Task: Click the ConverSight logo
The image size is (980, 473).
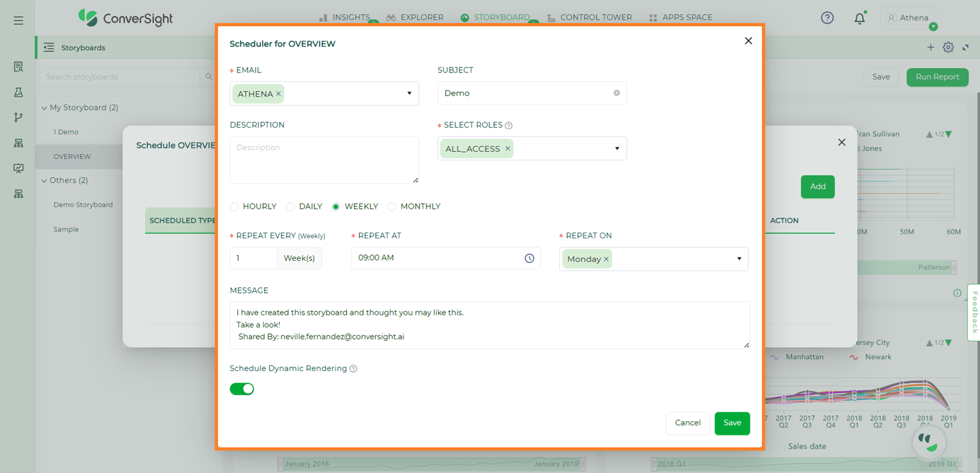Action: pyautogui.click(x=126, y=18)
